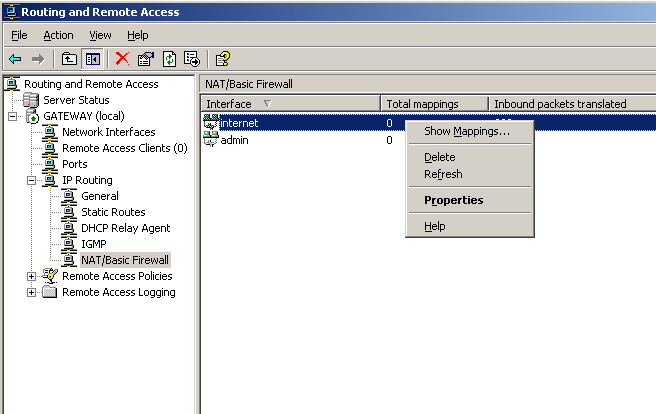The image size is (656, 414).
Task: Click the Network Interfaces icon
Action: (50, 132)
